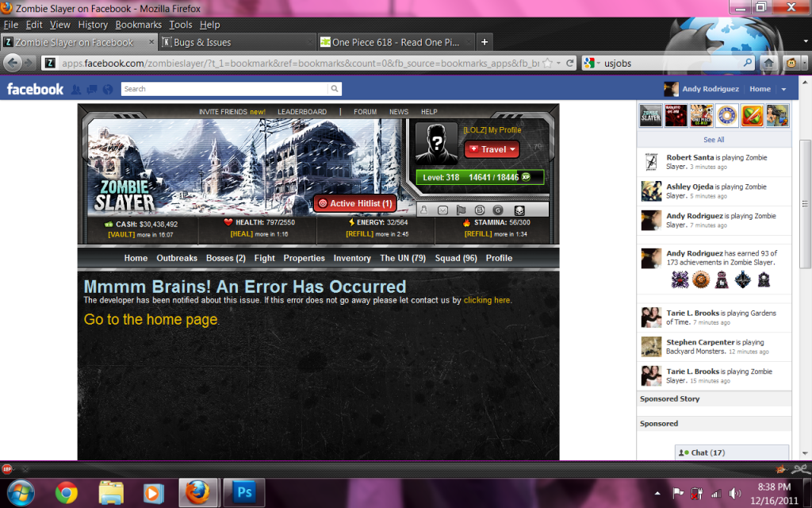This screenshot has width=812, height=508.
Task: Open the One Piece app thumbnail in sidebar
Action: click(x=701, y=116)
